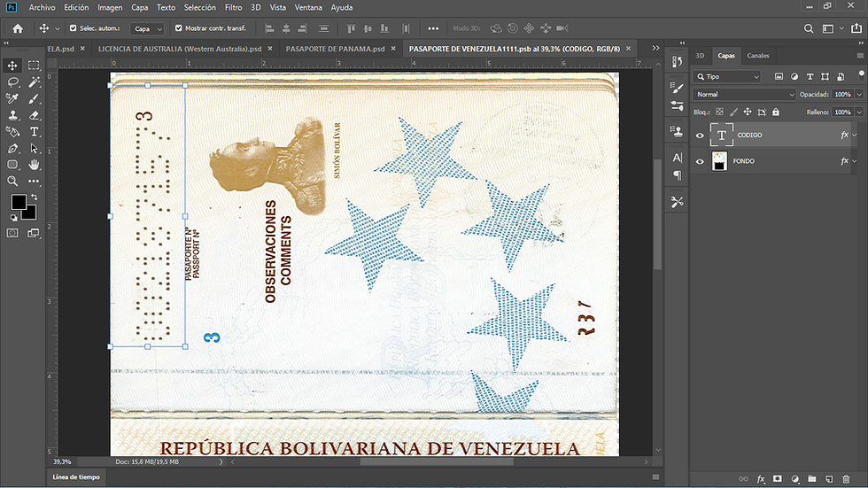Open the Opacidad dropdown arrow
Viewport: 868px width, 488px height.
(x=859, y=95)
